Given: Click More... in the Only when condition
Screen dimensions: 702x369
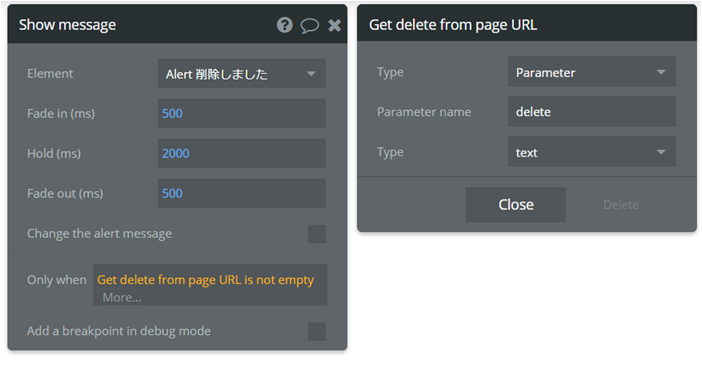Looking at the screenshot, I should click(122, 297).
